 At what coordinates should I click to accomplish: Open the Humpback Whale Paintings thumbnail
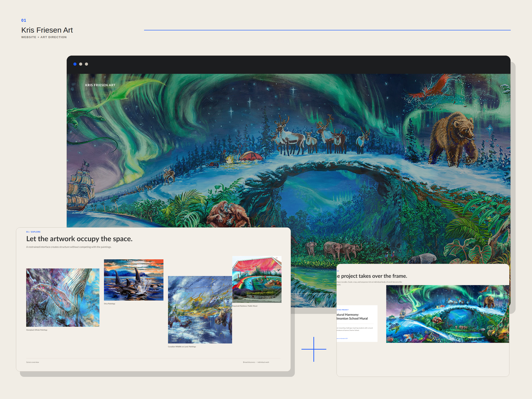63,297
